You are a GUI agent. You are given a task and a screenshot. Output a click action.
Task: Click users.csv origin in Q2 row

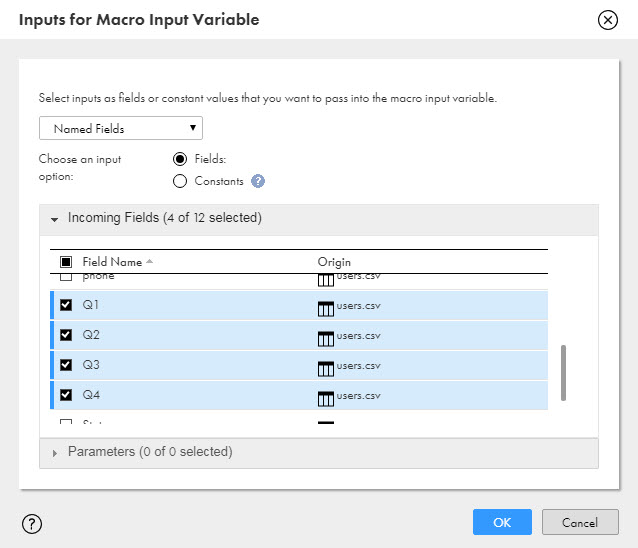tap(358, 336)
